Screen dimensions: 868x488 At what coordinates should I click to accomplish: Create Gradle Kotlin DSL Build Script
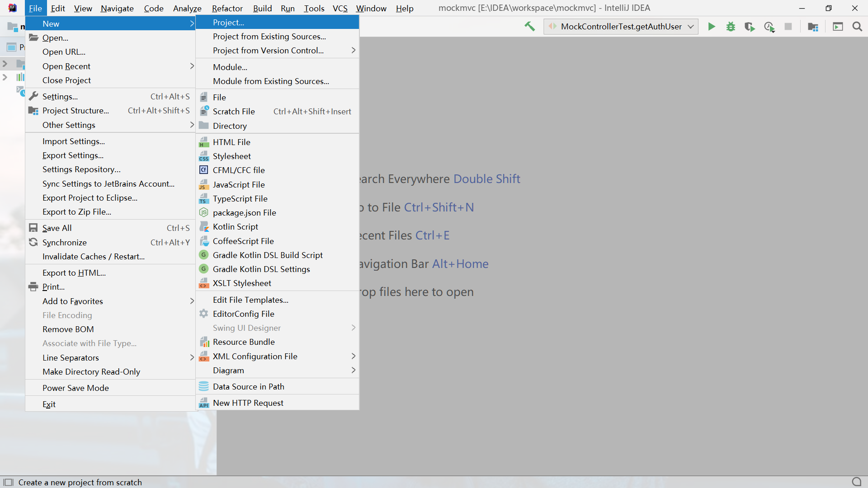[278, 255]
